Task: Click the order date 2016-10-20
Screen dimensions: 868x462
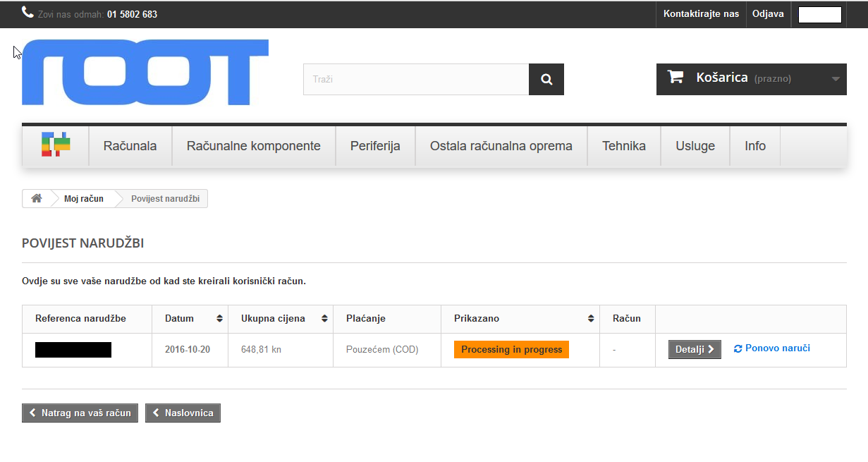Action: click(188, 350)
